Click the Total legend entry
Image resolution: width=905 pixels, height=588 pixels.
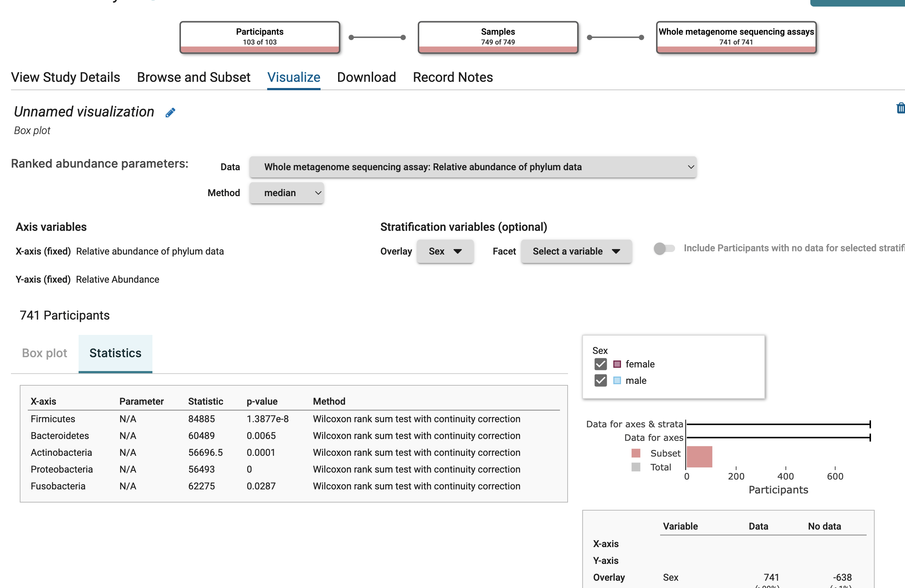pos(651,467)
